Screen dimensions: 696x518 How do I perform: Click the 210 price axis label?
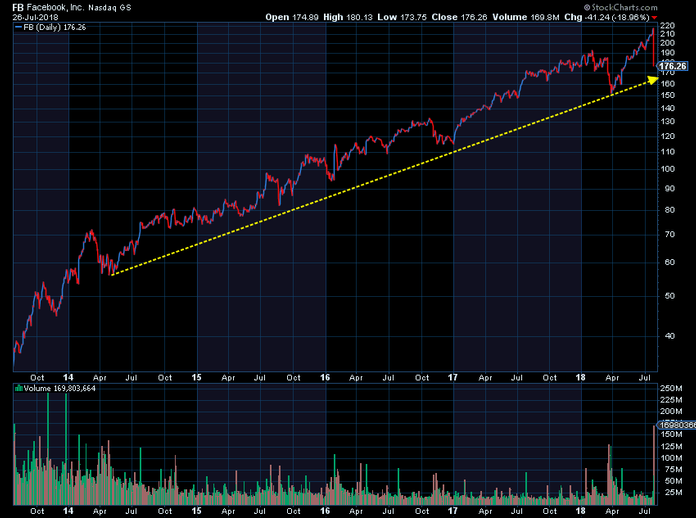668,34
